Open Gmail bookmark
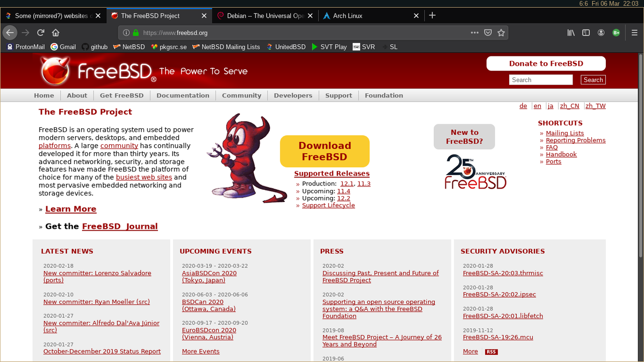This screenshot has width=644, height=362. 63,47
